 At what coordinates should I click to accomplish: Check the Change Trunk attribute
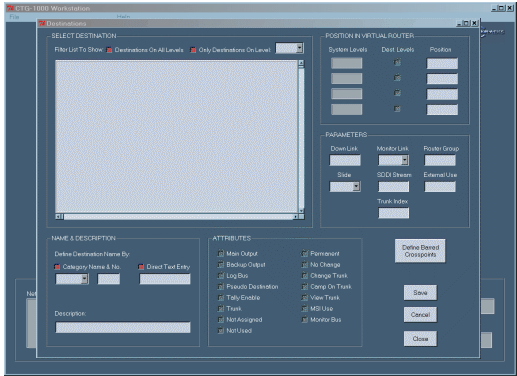tap(304, 275)
